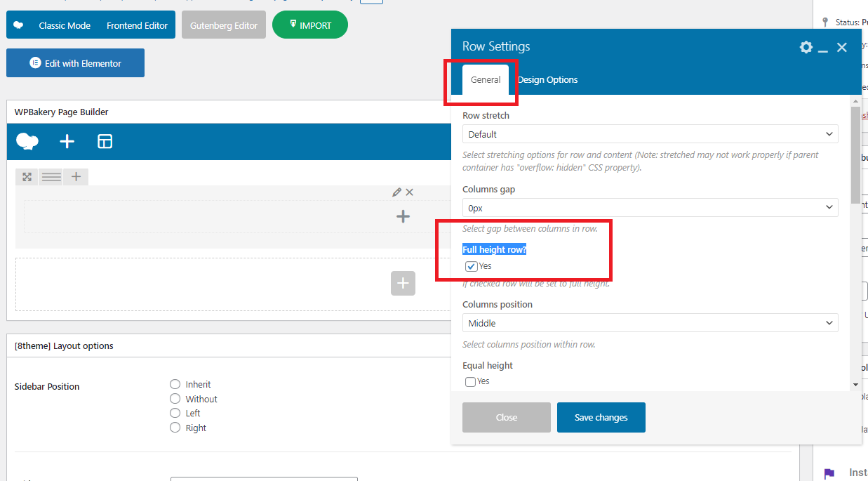Click the WPBakery logo icon in the toolbar

click(x=27, y=142)
